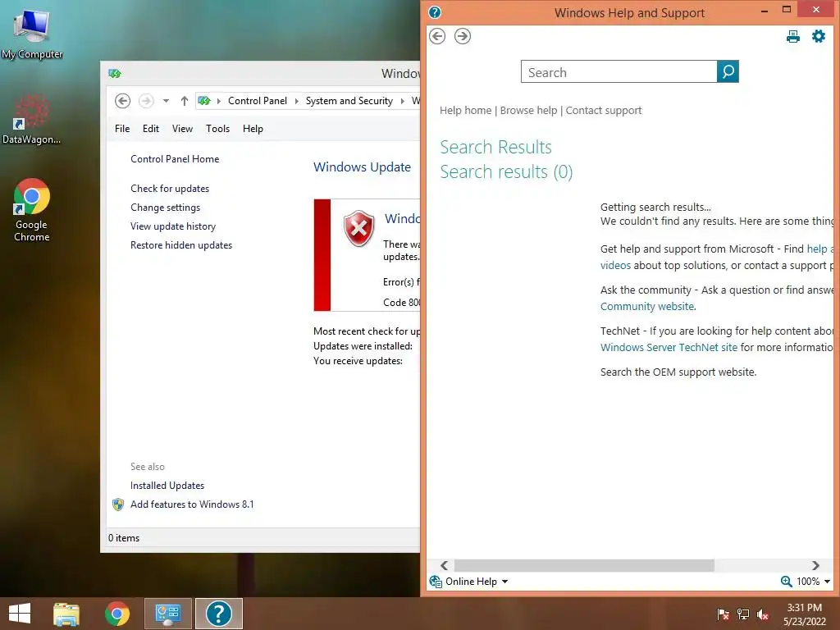The height and width of the screenshot is (630, 840).
Task: Click the videos link in help results
Action: click(615, 265)
